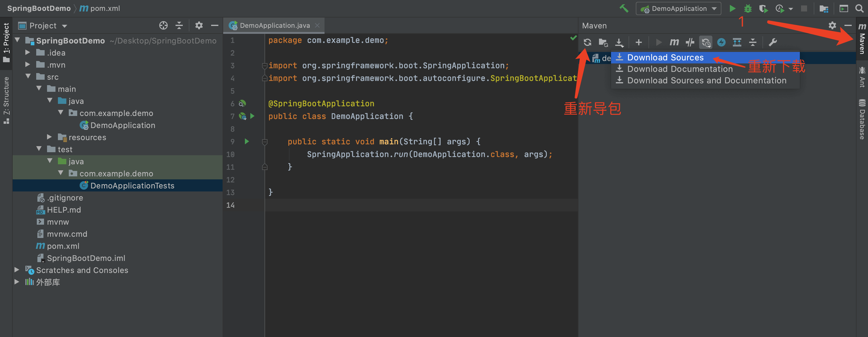This screenshot has width=868, height=337.
Task: Open Project panel gear settings
Action: point(199,25)
